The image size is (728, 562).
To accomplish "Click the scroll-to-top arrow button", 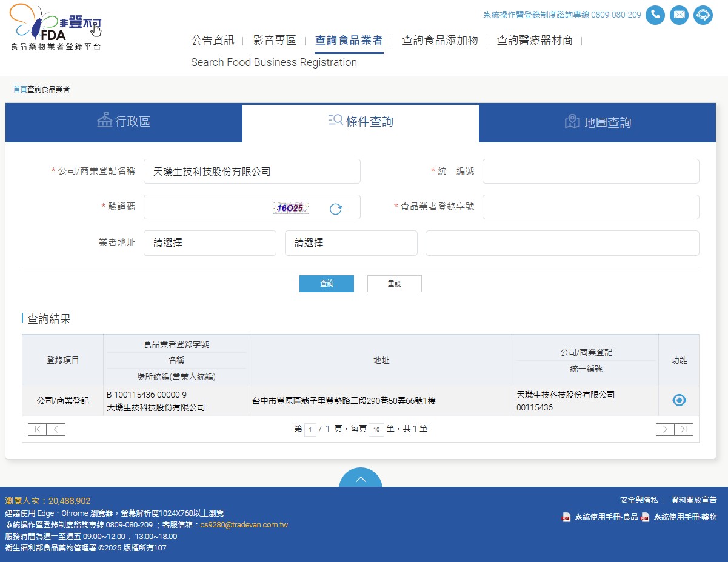I will point(361,479).
